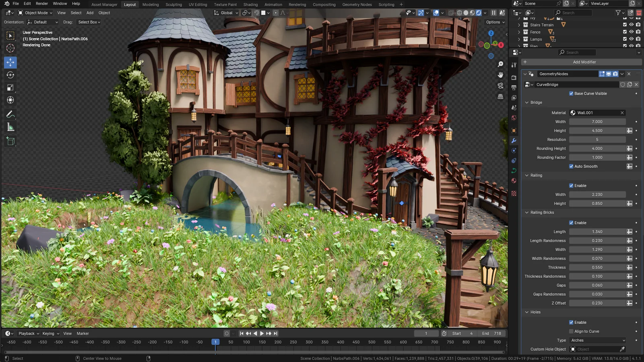Switch to the Shading workspace tab
This screenshot has width=644, height=362.
tap(250, 4)
